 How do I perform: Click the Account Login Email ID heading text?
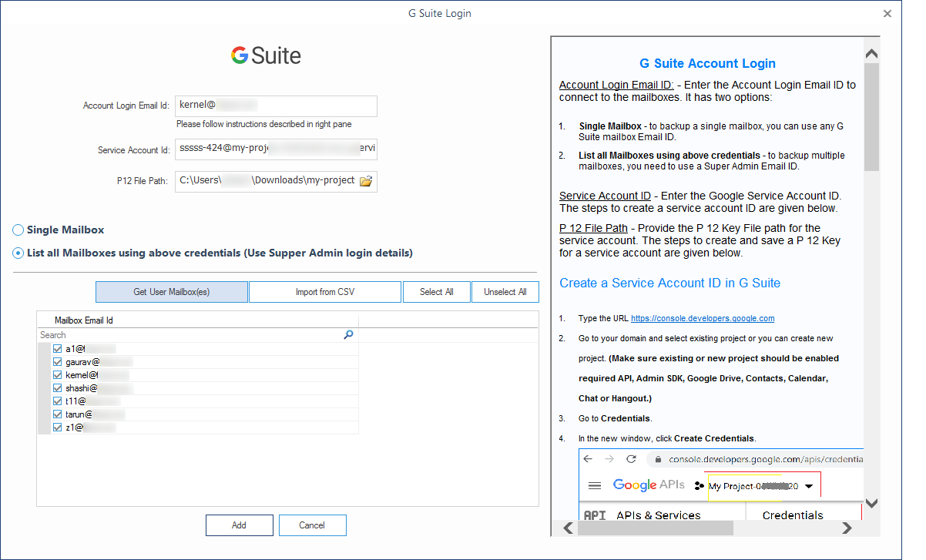click(616, 85)
